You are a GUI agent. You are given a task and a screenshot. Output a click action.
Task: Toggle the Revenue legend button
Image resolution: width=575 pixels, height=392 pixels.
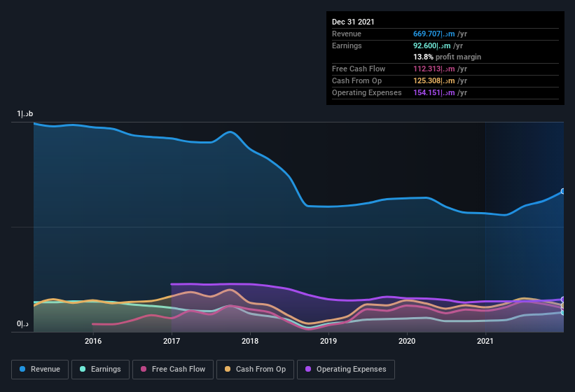click(40, 370)
